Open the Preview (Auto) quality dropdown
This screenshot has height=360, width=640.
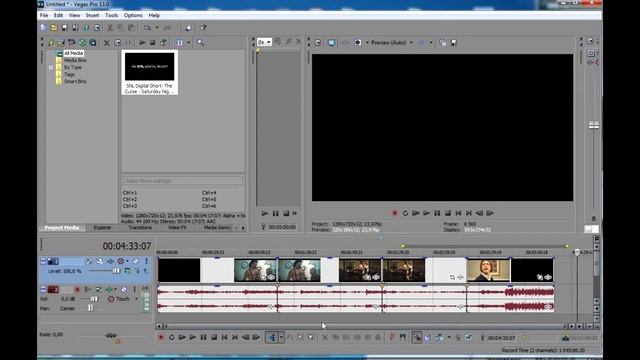click(x=411, y=42)
